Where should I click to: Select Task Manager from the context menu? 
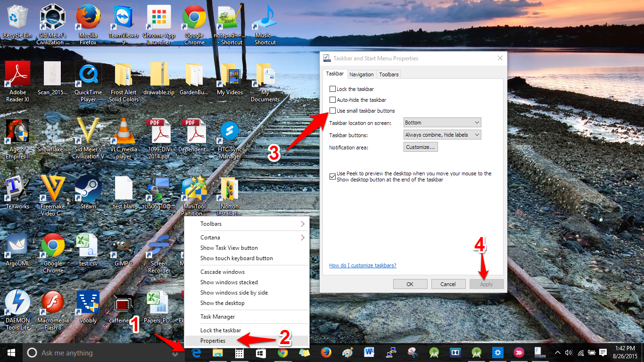pos(217,317)
